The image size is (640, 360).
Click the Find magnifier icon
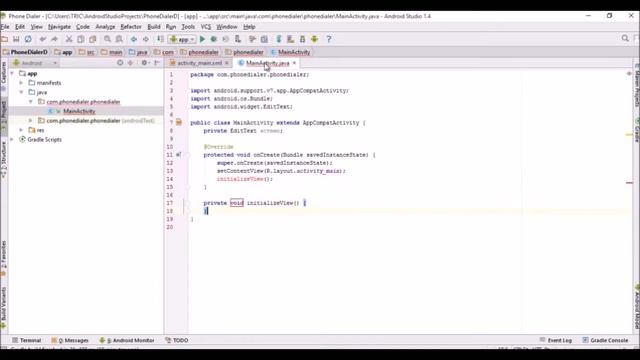click(x=107, y=39)
